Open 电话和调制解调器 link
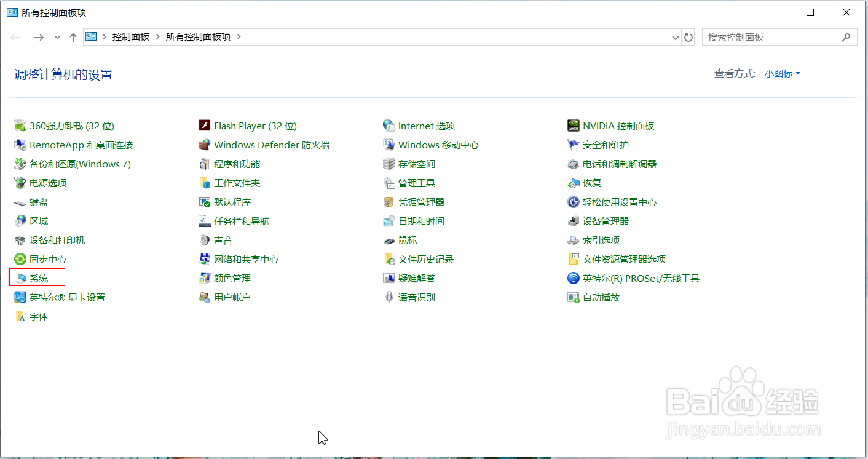 (620, 164)
